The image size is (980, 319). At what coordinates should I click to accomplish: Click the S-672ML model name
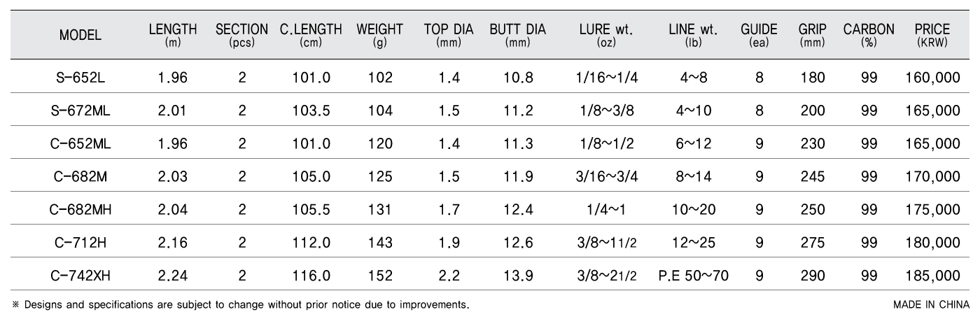80,111
